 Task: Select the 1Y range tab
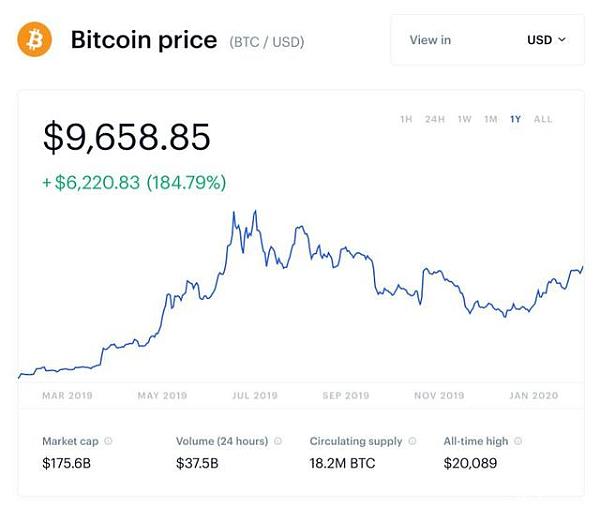click(x=516, y=119)
